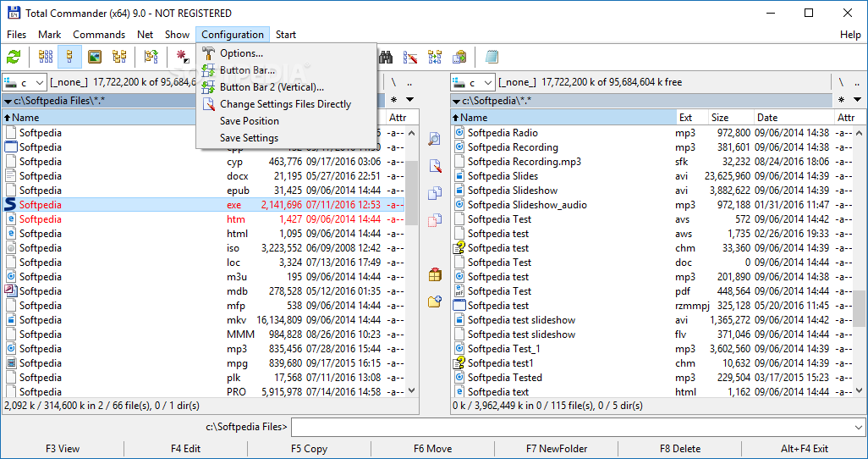The width and height of the screenshot is (868, 459).
Task: Click the copy names to clipboard icon
Action: point(459,57)
